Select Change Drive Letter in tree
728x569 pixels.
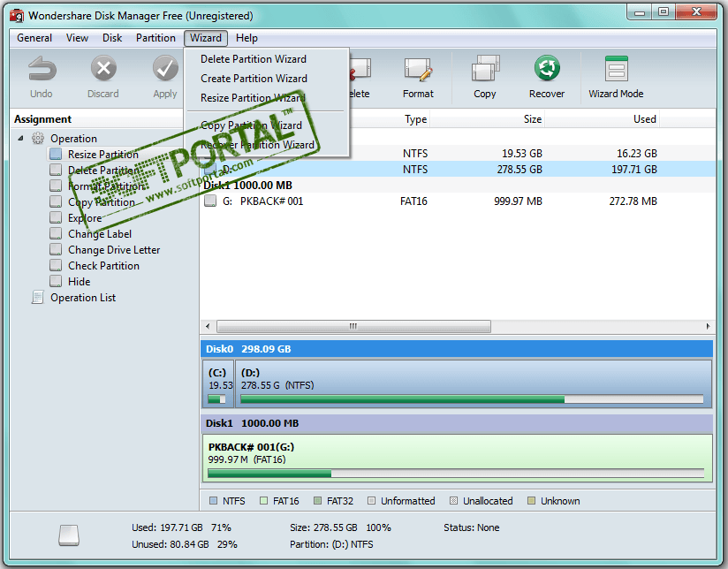(x=114, y=250)
